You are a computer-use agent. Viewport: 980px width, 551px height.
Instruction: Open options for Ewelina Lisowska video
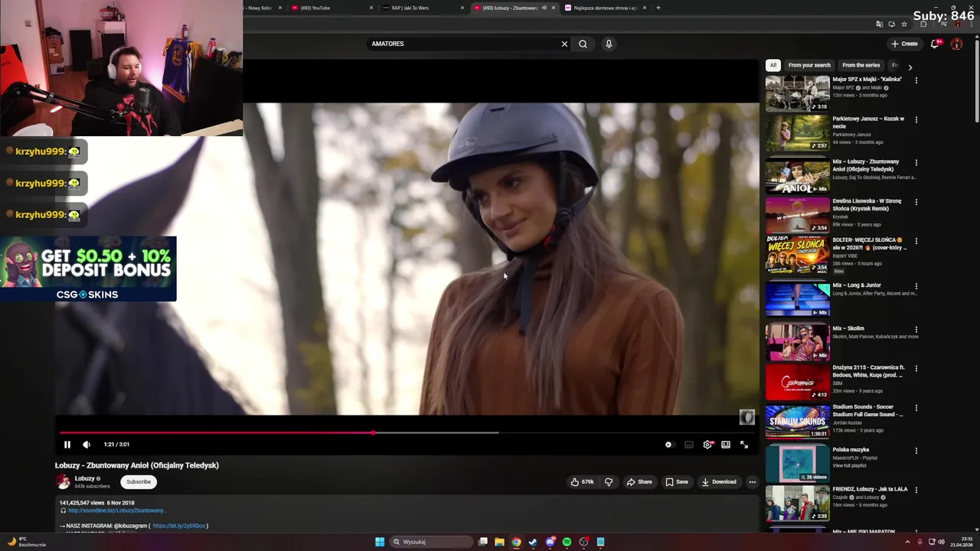[916, 201]
